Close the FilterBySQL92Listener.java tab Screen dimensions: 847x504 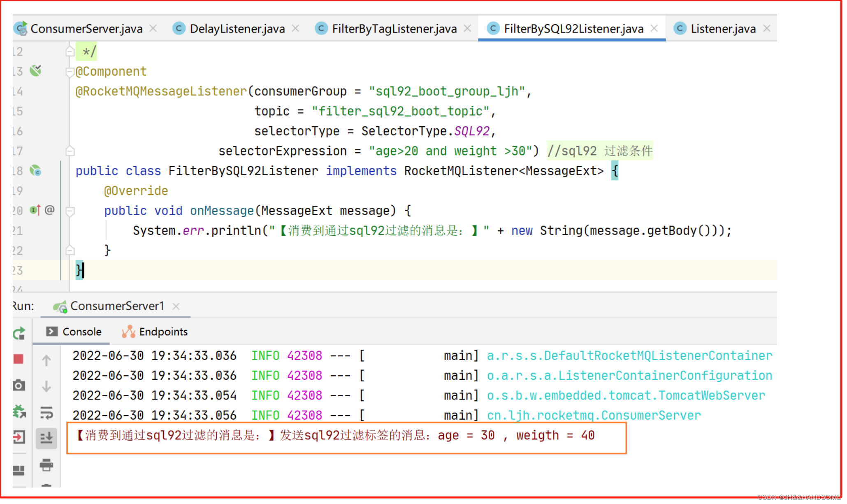click(x=654, y=28)
